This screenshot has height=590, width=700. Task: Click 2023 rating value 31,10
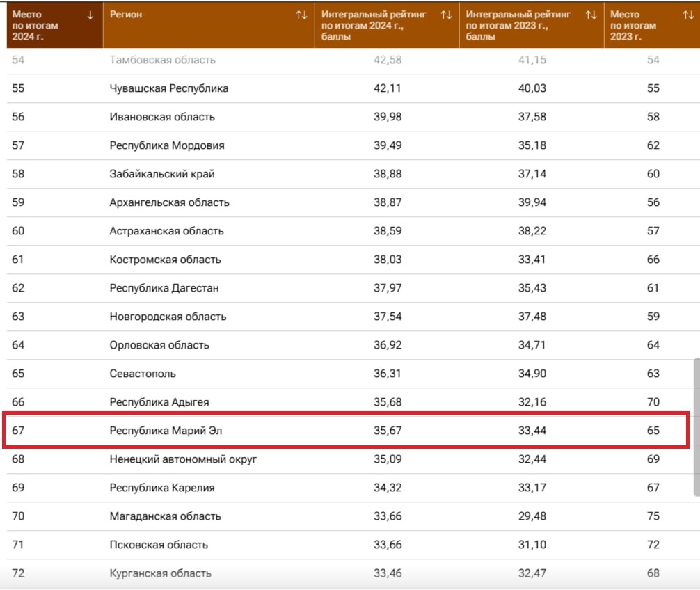[x=532, y=545]
